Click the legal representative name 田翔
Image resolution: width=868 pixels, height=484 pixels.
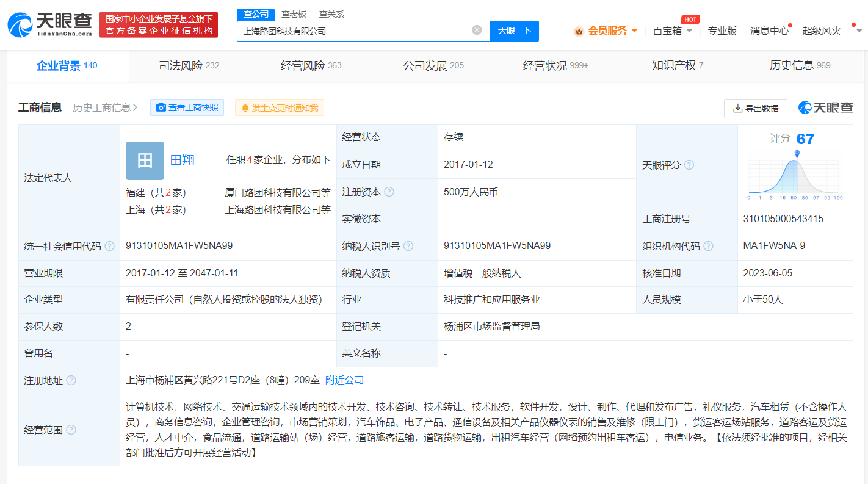point(183,160)
